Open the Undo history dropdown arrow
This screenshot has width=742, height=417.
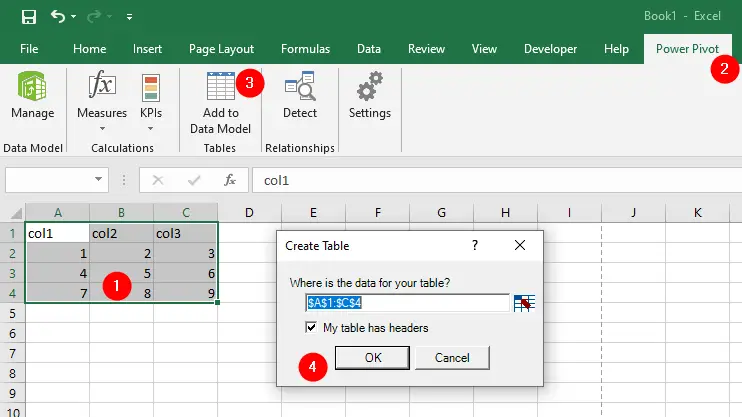[73, 17]
